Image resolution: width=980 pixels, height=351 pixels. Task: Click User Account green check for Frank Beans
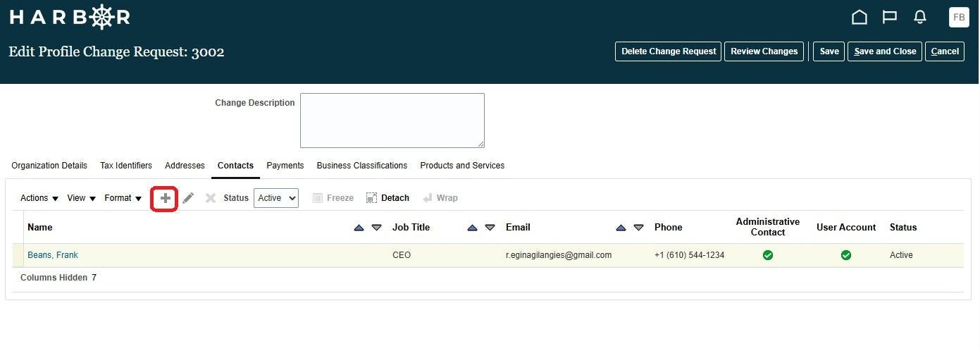(846, 255)
